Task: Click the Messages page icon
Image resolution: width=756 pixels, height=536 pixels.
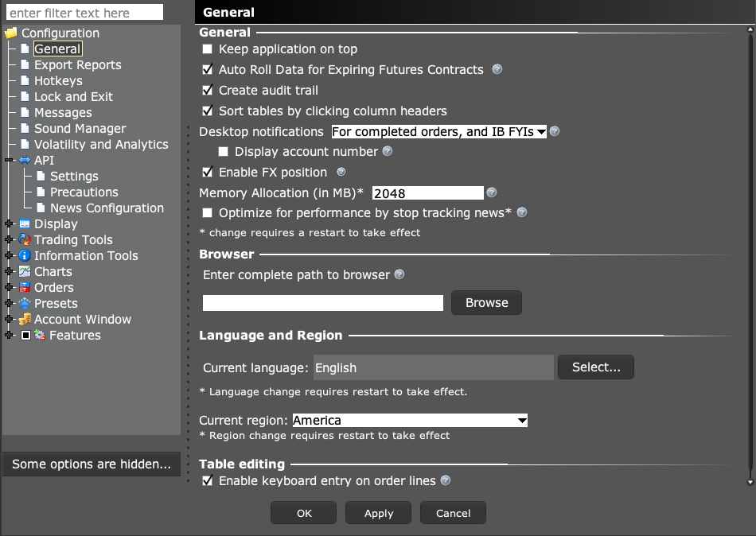Action: pyautogui.click(x=25, y=112)
